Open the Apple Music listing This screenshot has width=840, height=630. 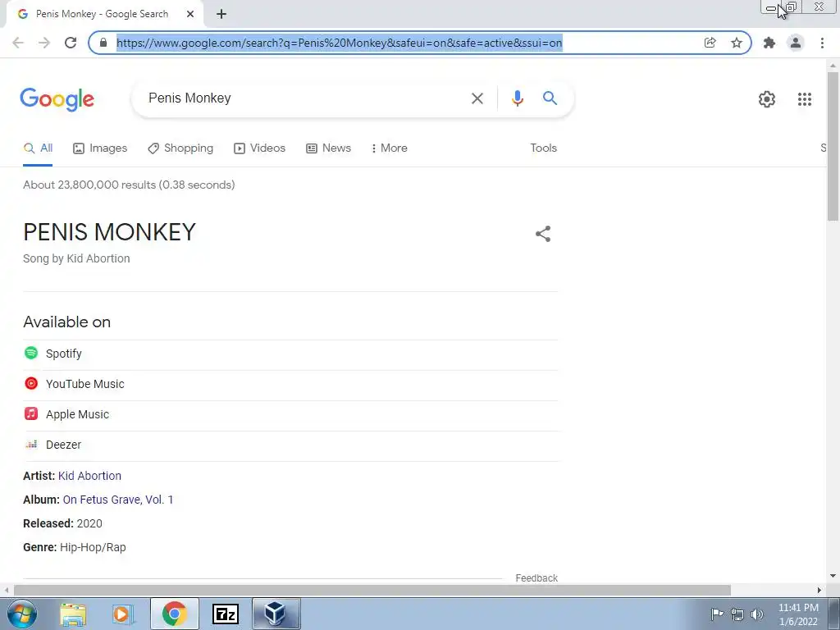[x=290, y=414]
